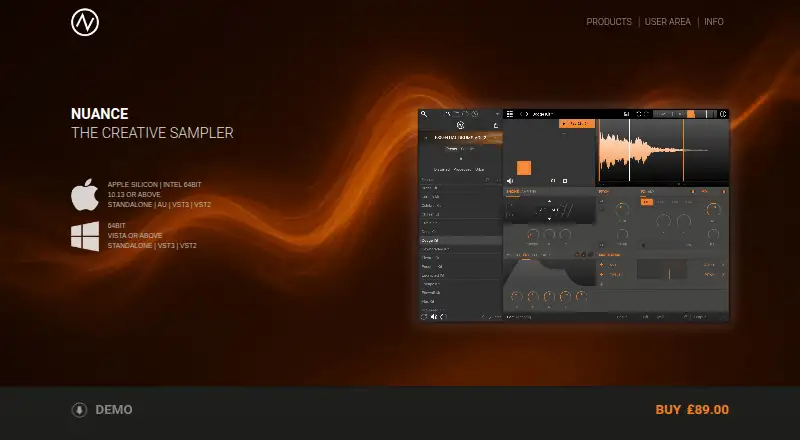This screenshot has width=800, height=440.
Task: Go to USER AREA
Action: click(x=667, y=22)
